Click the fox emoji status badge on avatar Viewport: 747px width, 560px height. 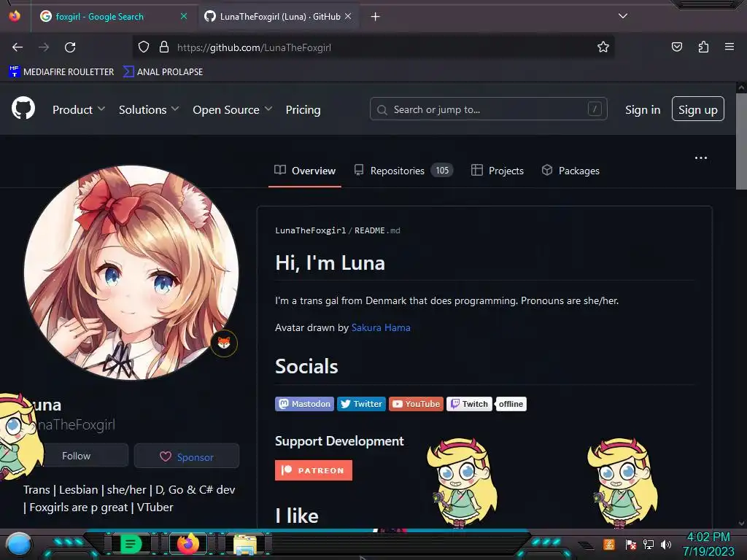tap(224, 343)
